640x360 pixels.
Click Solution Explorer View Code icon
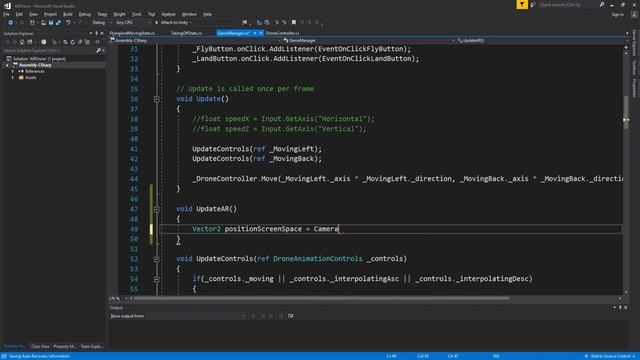click(97, 42)
